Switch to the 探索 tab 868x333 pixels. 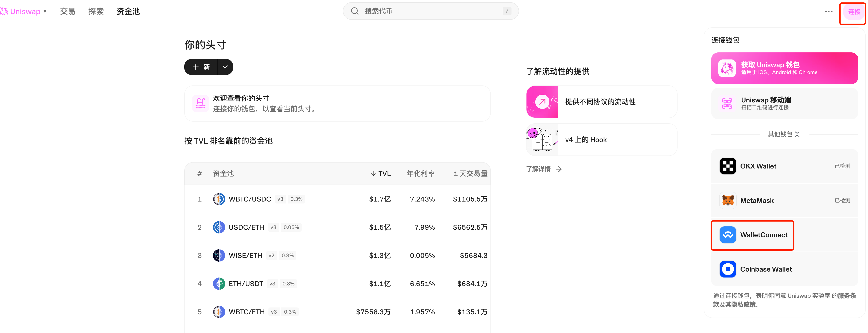(96, 11)
